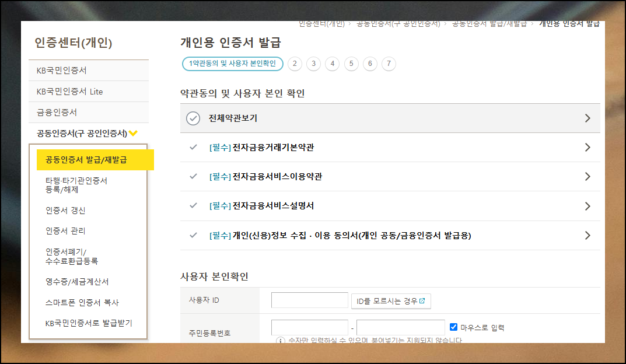Tick the checkmark for 전자금융서비스설명서
Image resolution: width=626 pixels, height=364 pixels.
(193, 205)
